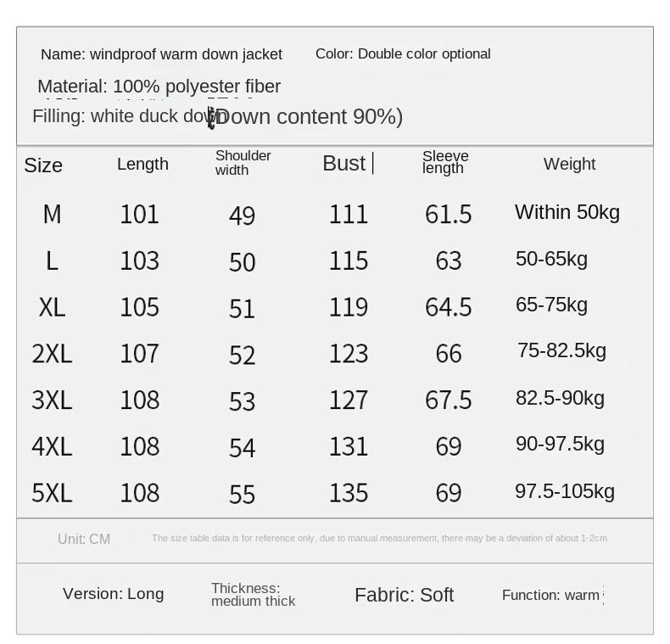Select the 2XL size row label
The height and width of the screenshot is (644, 670).
click(x=52, y=354)
